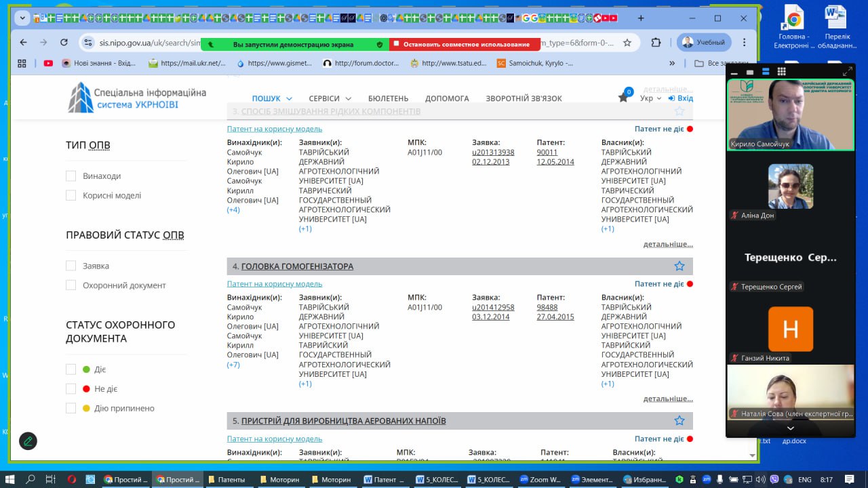Viewport: 868px width, 488px height.
Task: Click the Остановить совместное использование button
Action: (465, 45)
